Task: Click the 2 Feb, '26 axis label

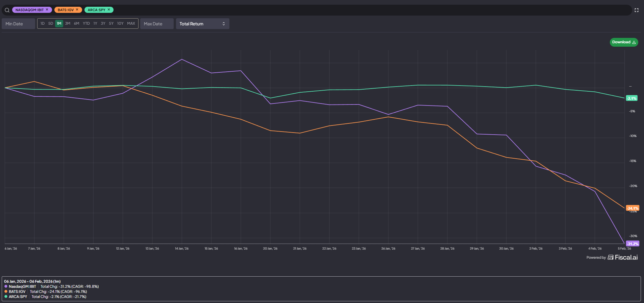Action: click(536, 249)
